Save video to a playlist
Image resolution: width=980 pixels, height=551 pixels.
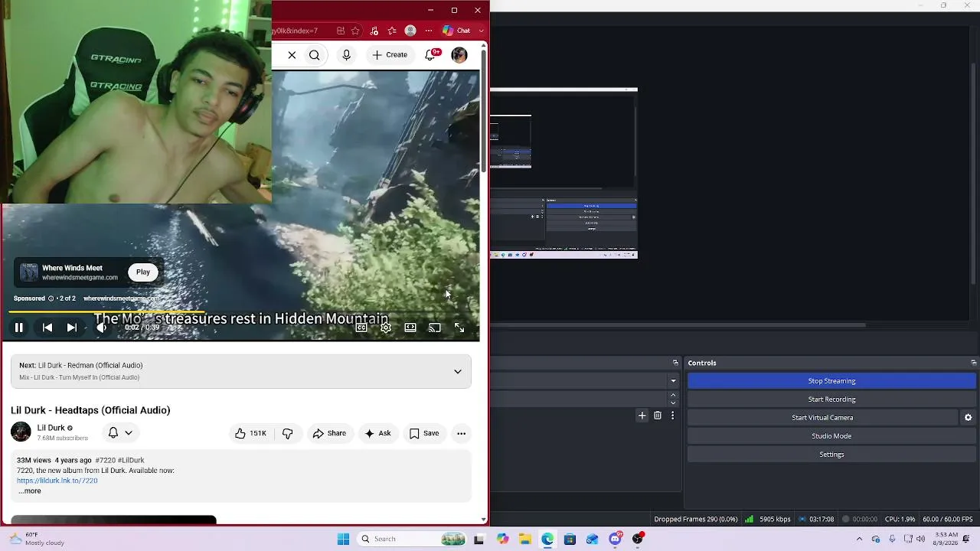(424, 434)
